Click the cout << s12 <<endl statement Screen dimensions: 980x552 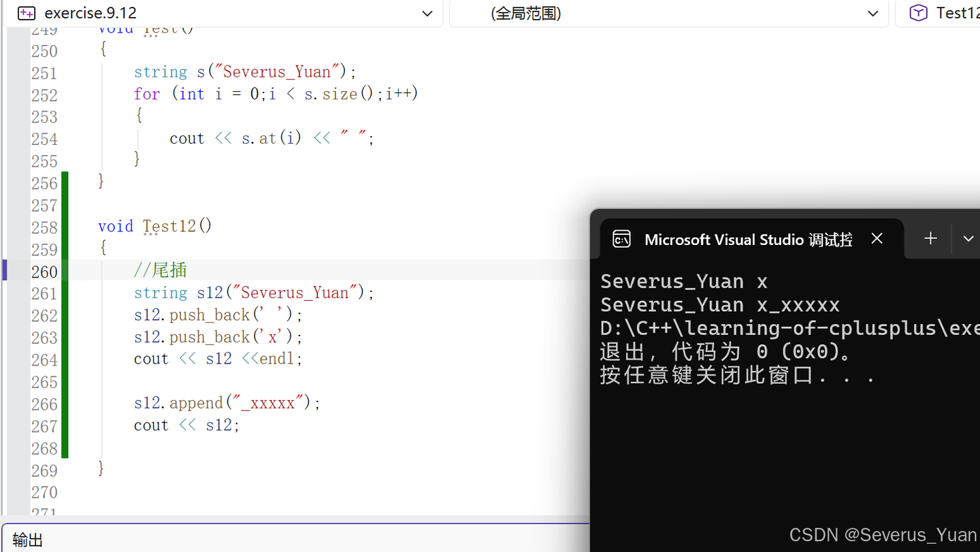(218, 359)
